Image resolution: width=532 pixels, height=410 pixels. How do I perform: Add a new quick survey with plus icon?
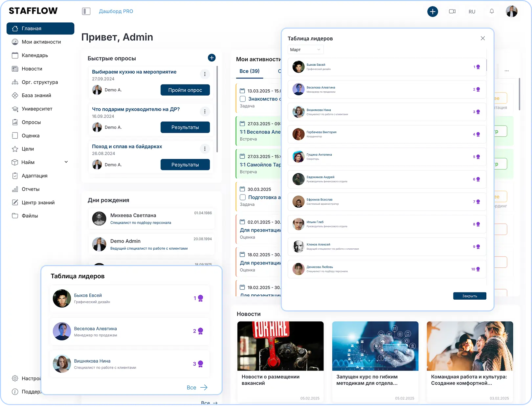(x=212, y=58)
